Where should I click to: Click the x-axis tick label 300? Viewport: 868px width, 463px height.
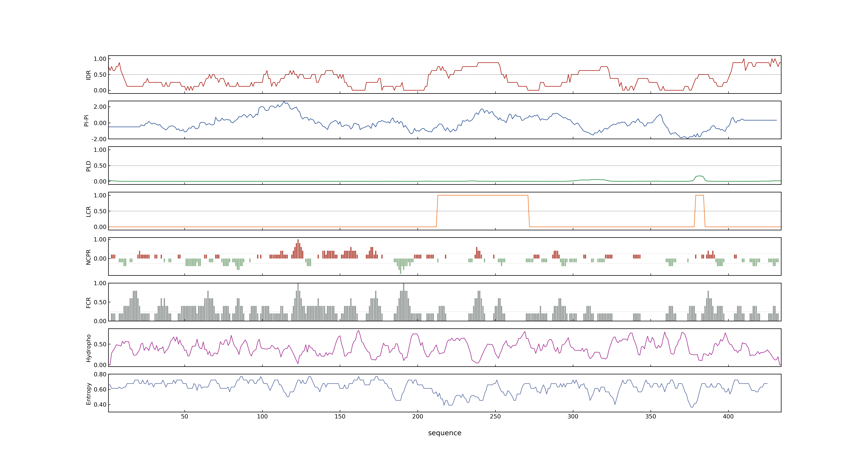click(573, 416)
